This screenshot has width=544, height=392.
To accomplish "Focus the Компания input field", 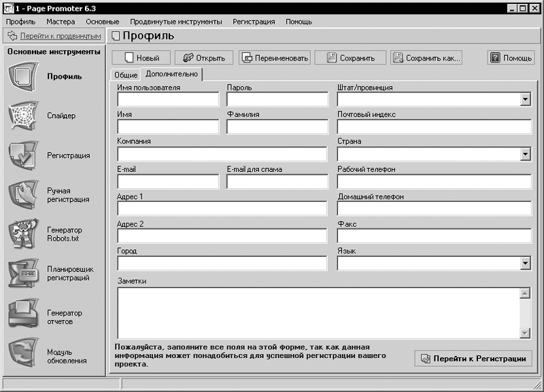I will click(222, 154).
